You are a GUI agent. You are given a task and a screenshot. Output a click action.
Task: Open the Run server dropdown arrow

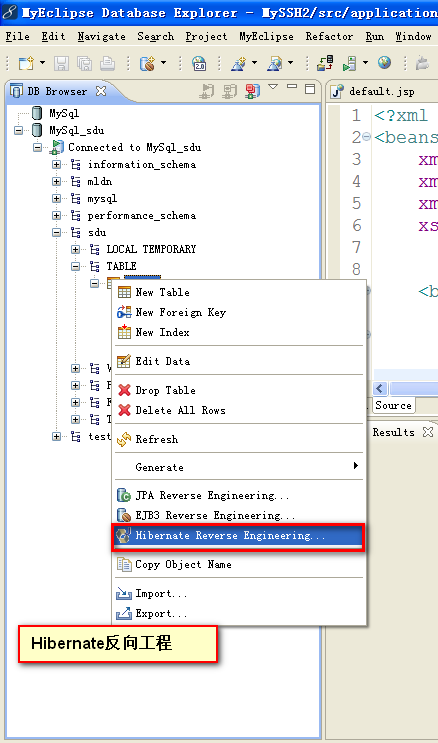365,63
